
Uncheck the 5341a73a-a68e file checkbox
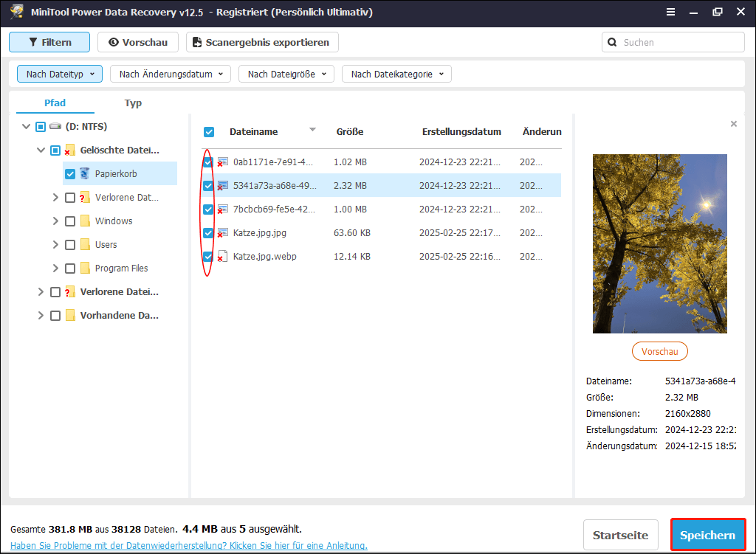pyautogui.click(x=208, y=186)
